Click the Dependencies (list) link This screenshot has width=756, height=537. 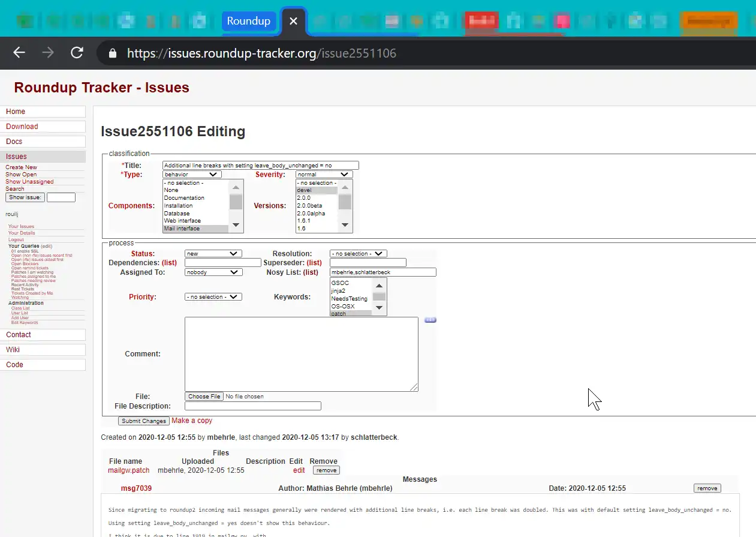[x=169, y=263]
